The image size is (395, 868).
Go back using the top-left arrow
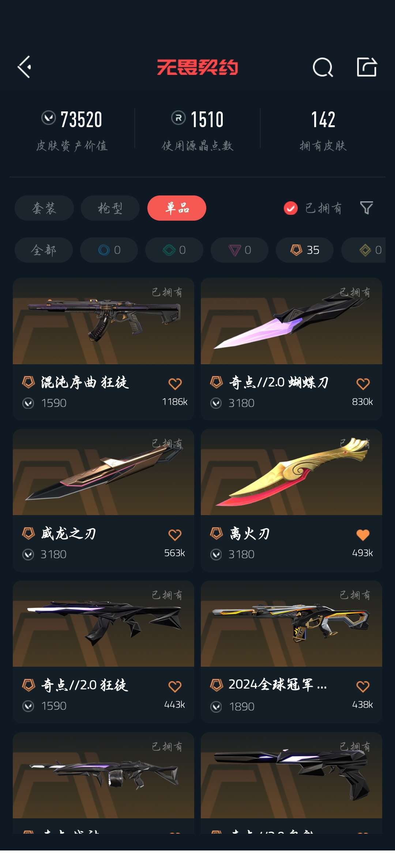(25, 67)
